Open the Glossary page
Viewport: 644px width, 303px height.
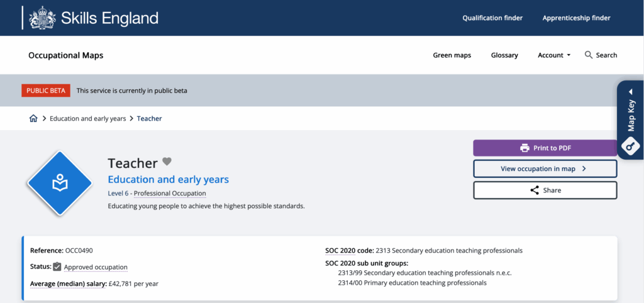(x=504, y=55)
